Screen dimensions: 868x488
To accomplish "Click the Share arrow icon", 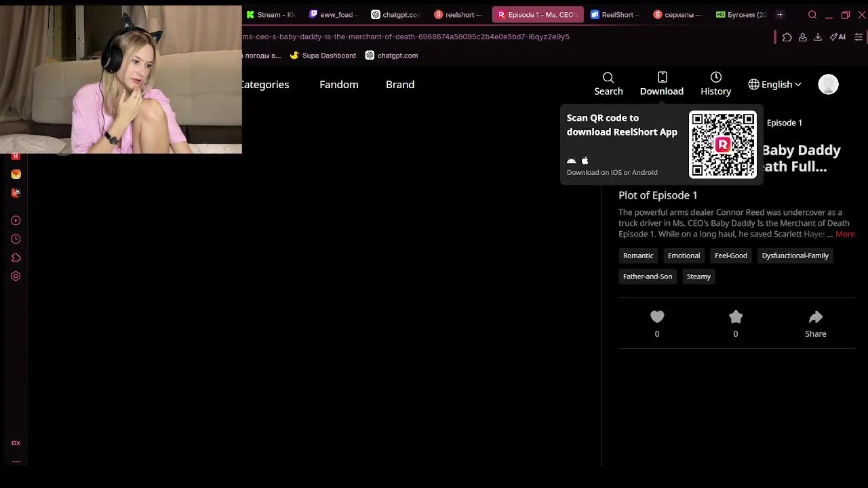I will pyautogui.click(x=816, y=317).
